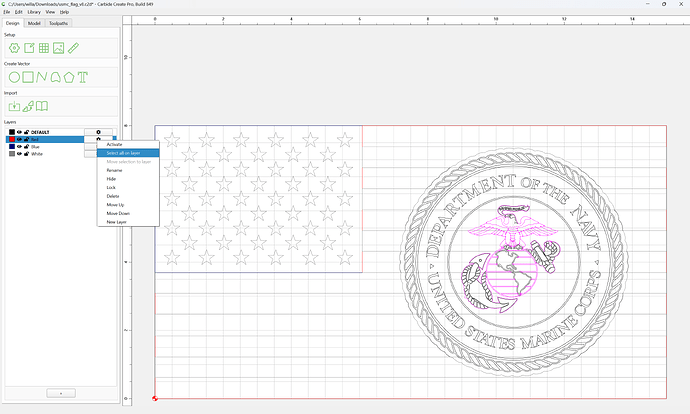The image size is (690, 414).
Task: Click the gear button on Red layer
Action: tap(98, 139)
